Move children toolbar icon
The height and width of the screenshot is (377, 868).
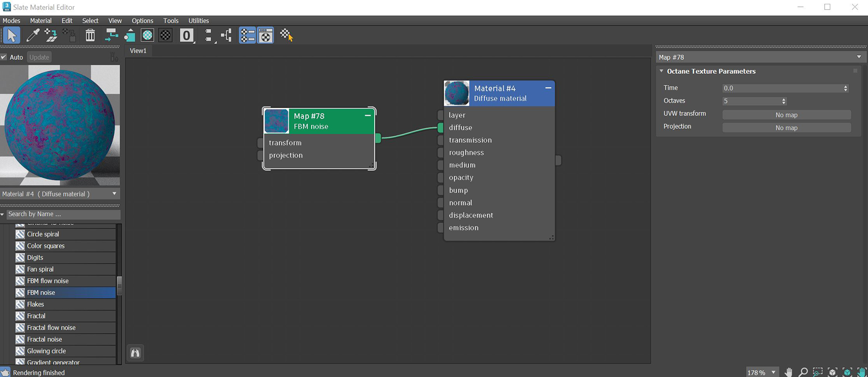point(111,35)
